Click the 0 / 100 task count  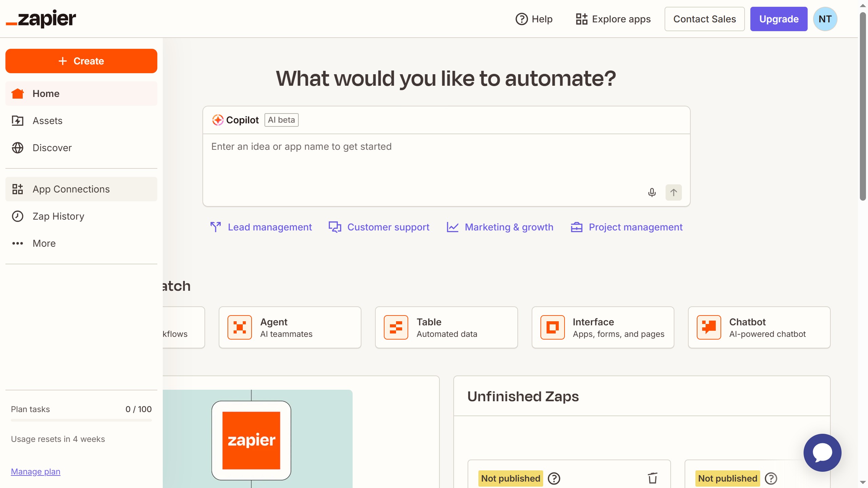[139, 409]
